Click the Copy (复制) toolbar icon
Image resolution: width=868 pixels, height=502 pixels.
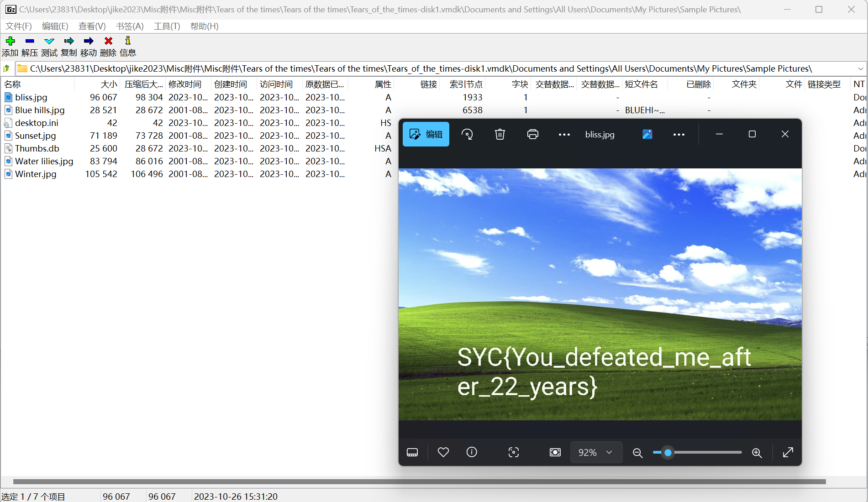69,41
